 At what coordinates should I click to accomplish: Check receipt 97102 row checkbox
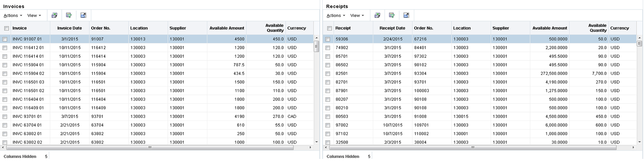(328, 134)
